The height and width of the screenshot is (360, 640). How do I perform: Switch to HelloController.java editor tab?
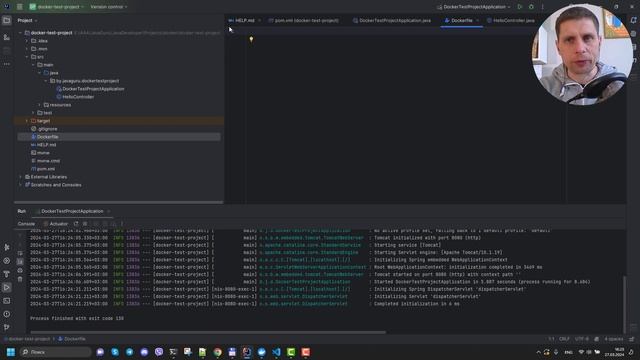point(511,20)
